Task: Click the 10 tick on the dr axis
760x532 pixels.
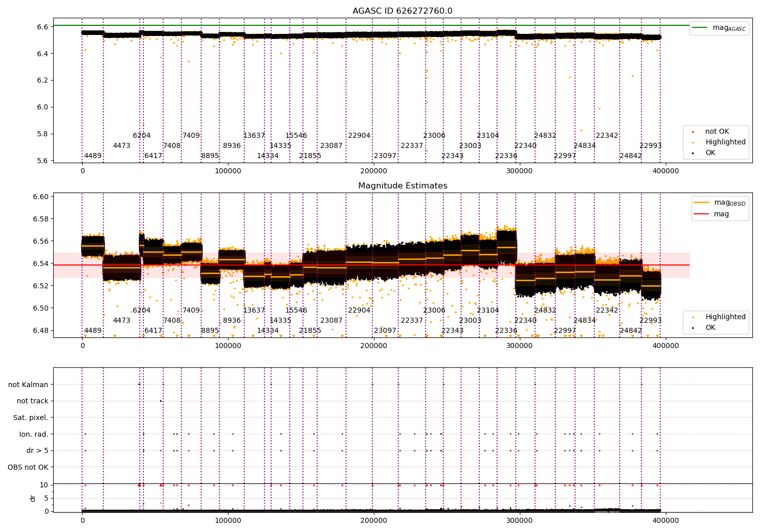Action: coord(44,485)
